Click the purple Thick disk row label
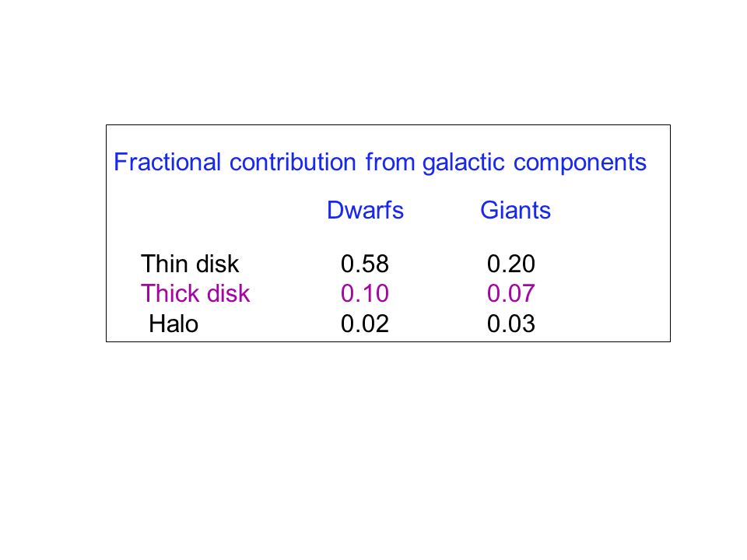The image size is (747, 560). click(195, 293)
